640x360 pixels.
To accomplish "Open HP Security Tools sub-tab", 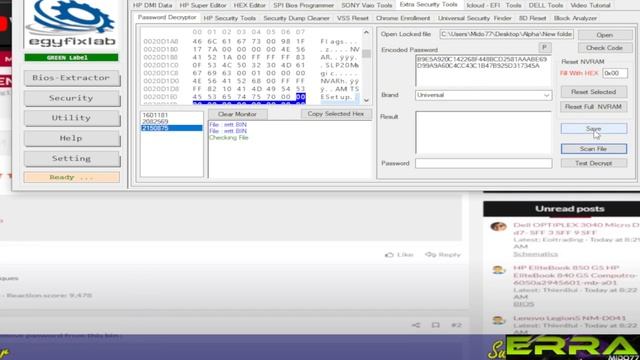I will coord(229,18).
